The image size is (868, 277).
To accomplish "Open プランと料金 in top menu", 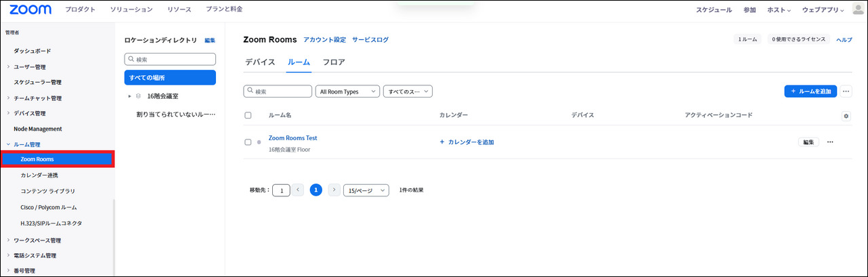I will [224, 9].
